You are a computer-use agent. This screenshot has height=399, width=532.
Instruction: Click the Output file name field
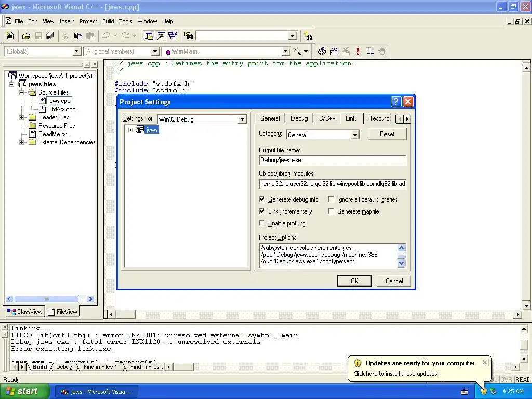pyautogui.click(x=332, y=160)
